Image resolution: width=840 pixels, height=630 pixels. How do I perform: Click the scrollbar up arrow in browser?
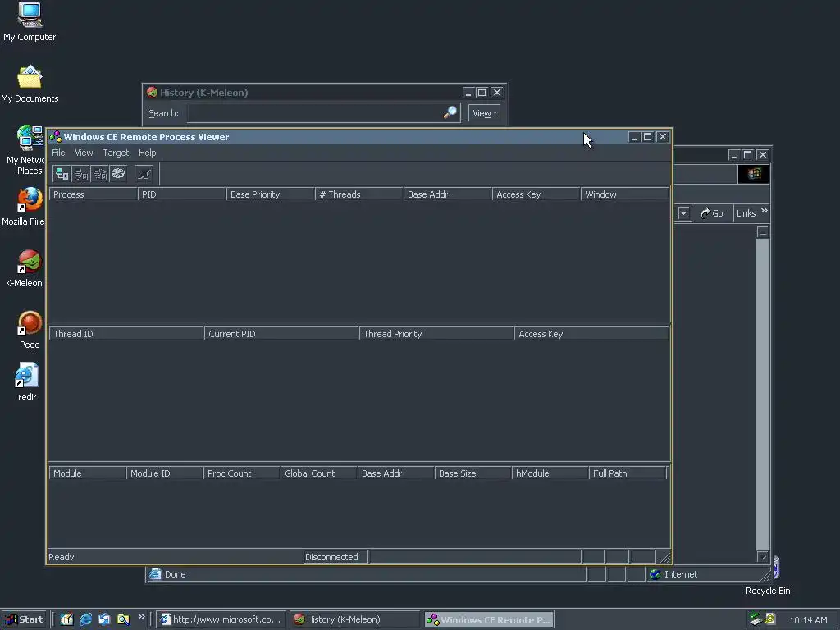pos(763,232)
